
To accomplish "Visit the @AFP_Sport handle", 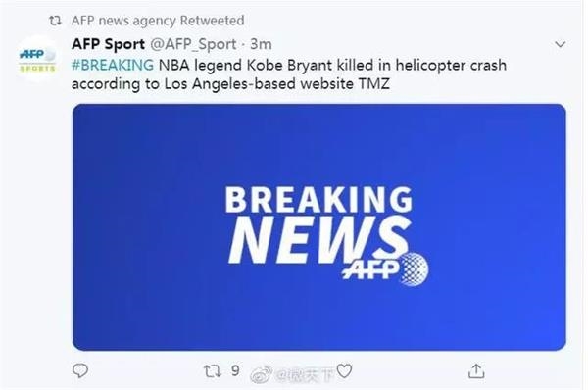I will click(x=193, y=45).
